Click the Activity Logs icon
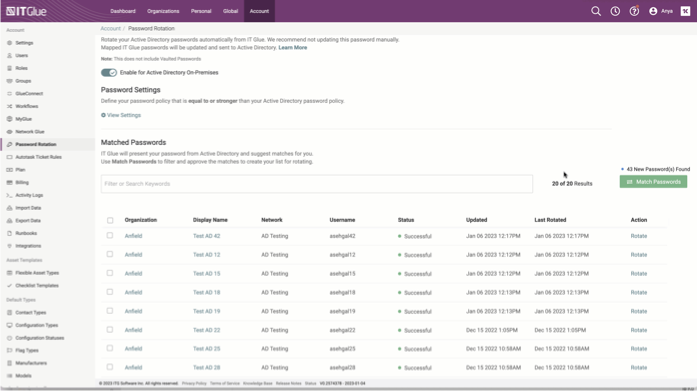The width and height of the screenshot is (697, 391). click(x=9, y=195)
